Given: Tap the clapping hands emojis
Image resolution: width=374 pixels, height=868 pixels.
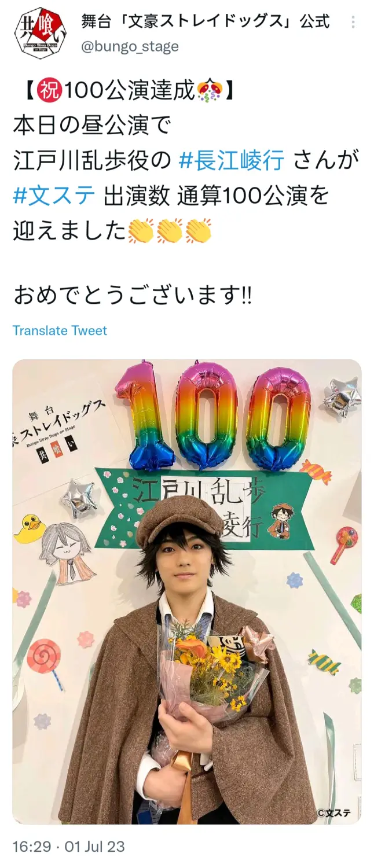Looking at the screenshot, I should 169,231.
